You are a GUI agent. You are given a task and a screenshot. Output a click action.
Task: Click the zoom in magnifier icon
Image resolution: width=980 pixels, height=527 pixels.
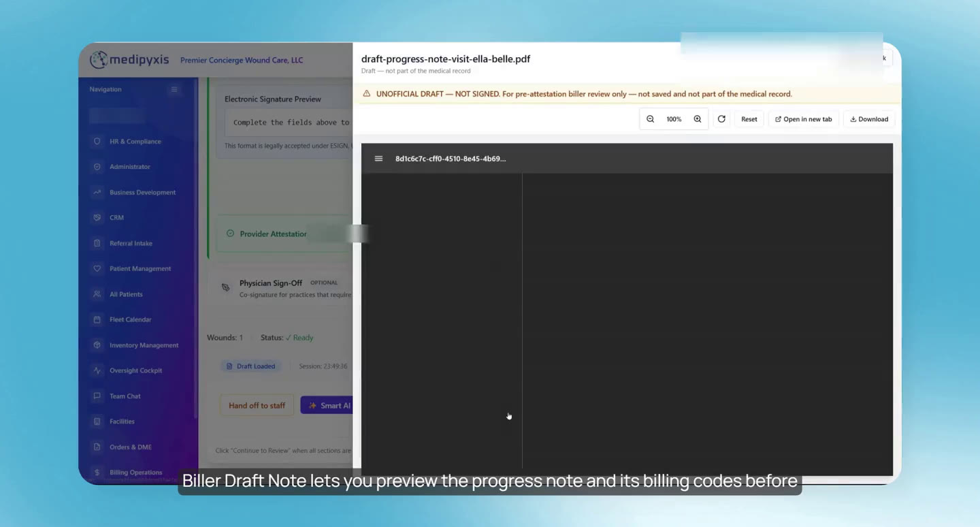pos(698,119)
